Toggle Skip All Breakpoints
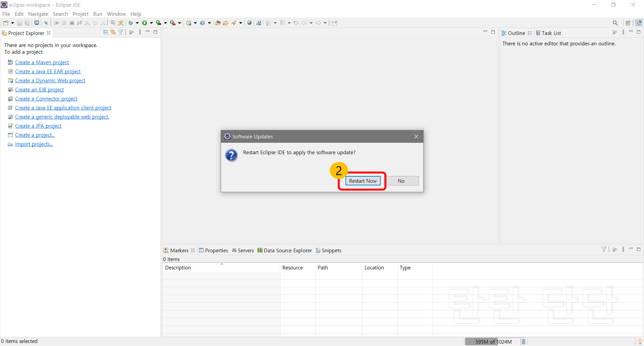 pyautogui.click(x=46, y=23)
